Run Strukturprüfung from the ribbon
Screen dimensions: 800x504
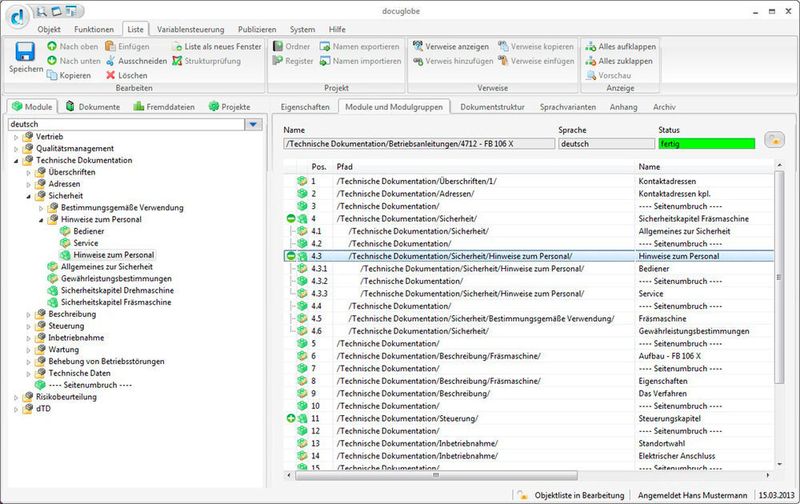tap(177, 61)
